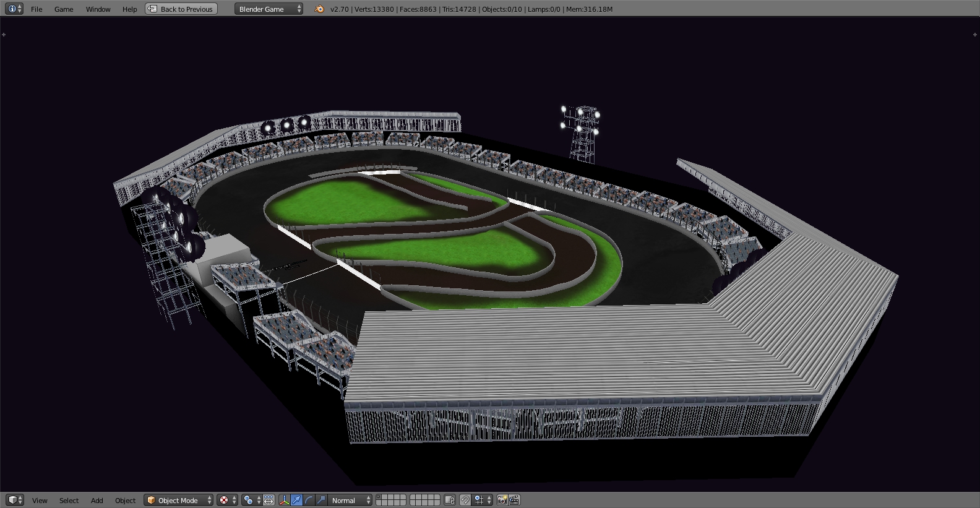Open the File menu
The height and width of the screenshot is (508, 980).
point(37,9)
